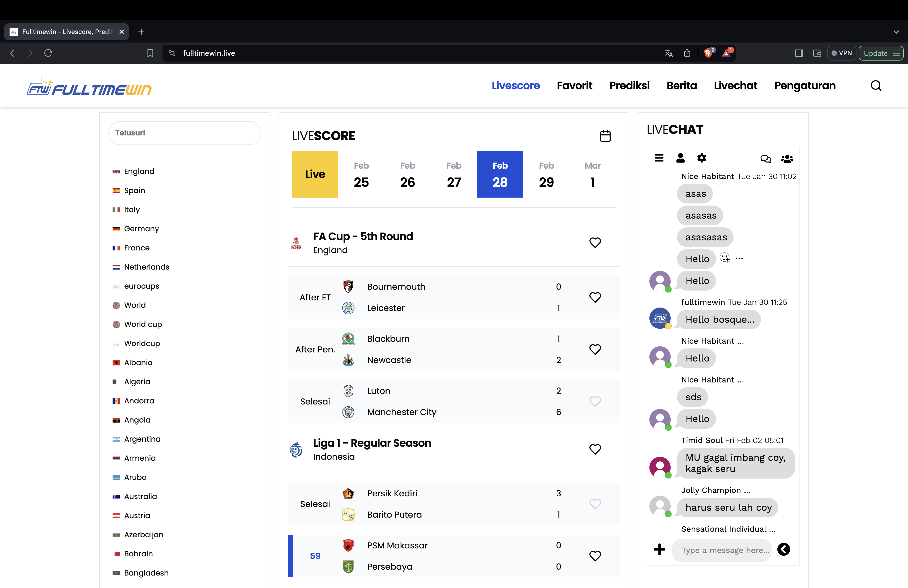Expand the eurocups league section
The width and height of the screenshot is (908, 588).
click(x=142, y=286)
